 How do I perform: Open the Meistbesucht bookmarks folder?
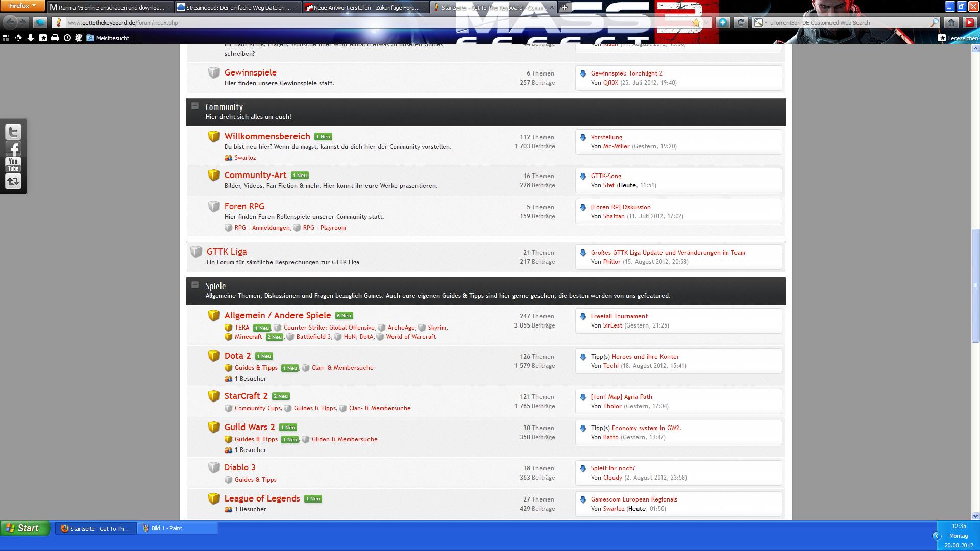tap(108, 38)
